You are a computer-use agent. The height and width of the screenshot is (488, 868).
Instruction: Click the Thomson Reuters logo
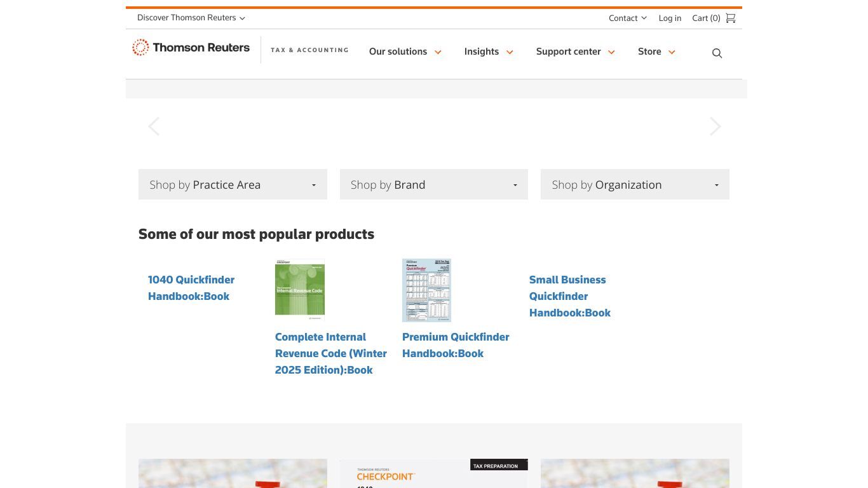(191, 48)
